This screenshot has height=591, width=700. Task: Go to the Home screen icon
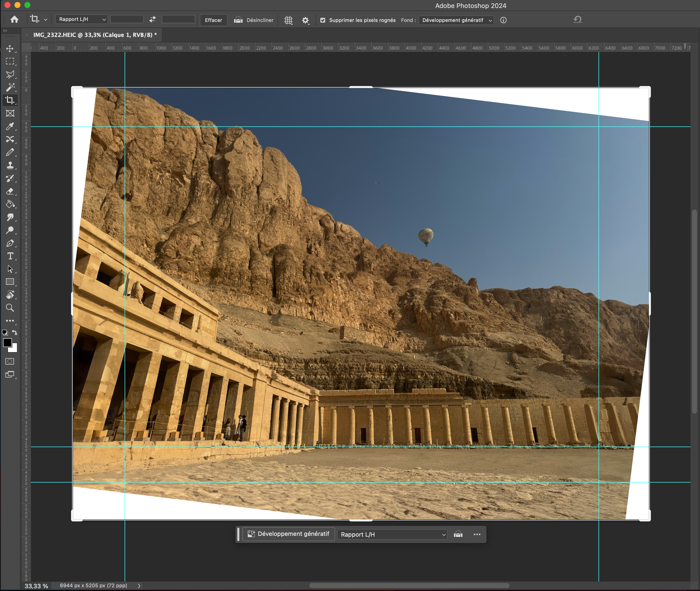(14, 19)
